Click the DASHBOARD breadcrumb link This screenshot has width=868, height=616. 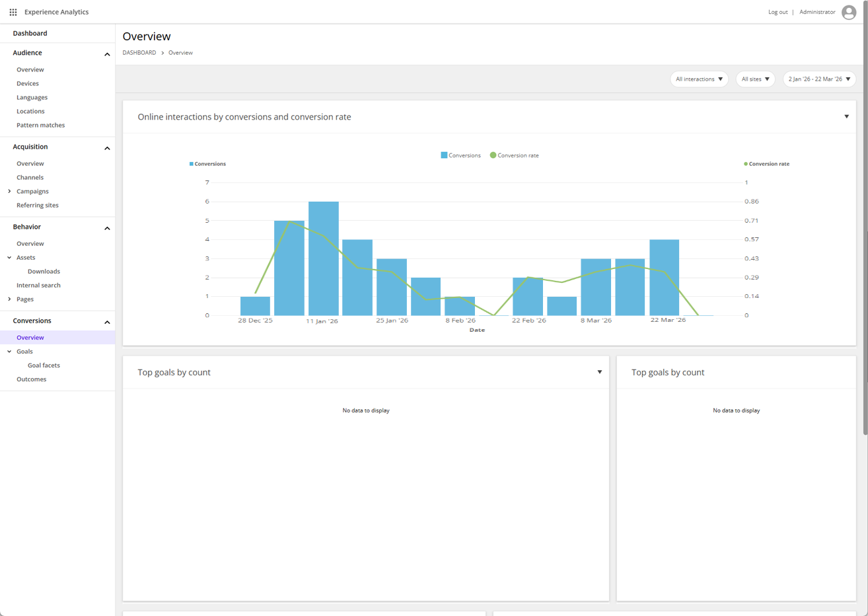(x=139, y=52)
